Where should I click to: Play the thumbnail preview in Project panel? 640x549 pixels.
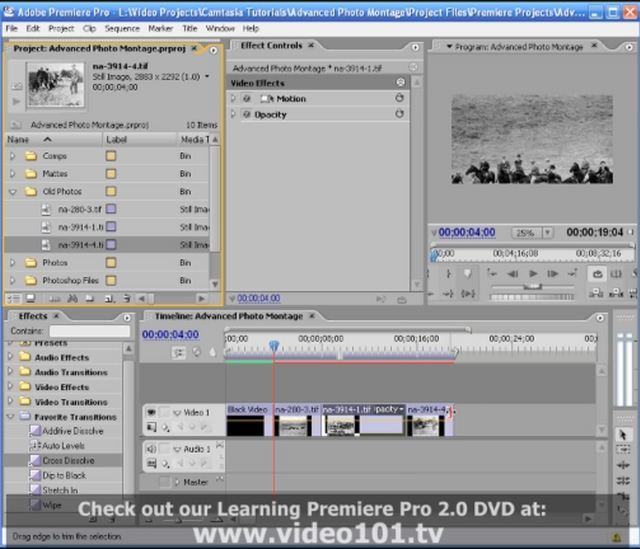pos(16,101)
